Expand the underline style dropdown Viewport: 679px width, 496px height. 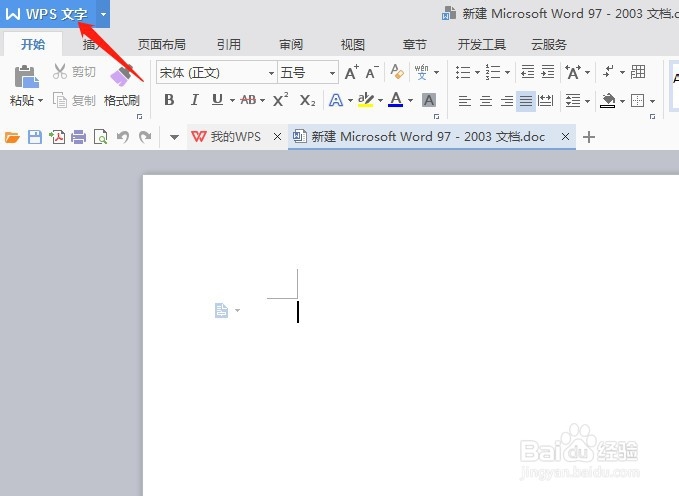tap(232, 100)
